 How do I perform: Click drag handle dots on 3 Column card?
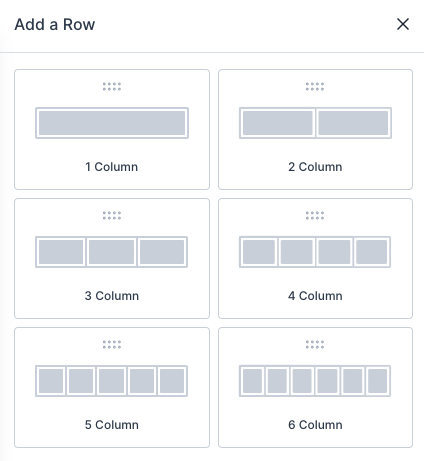112,216
